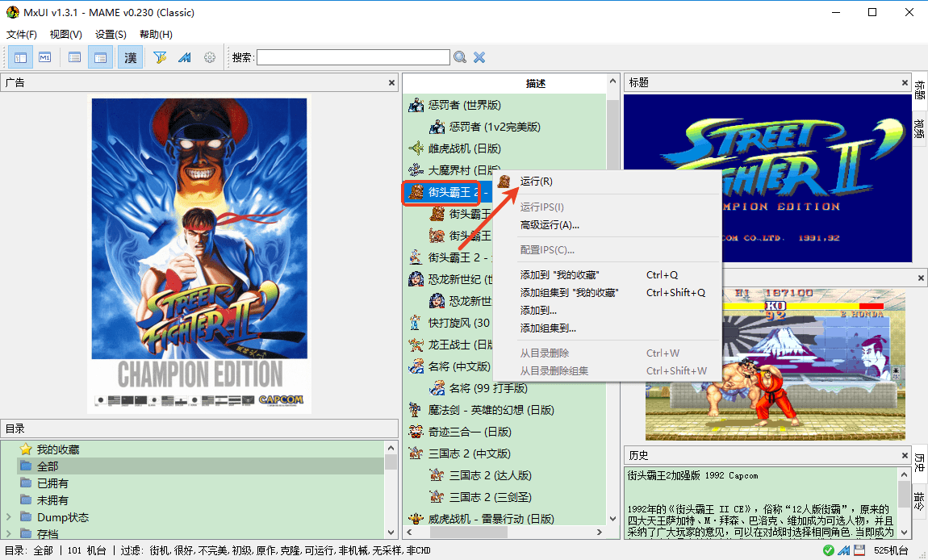
Task: Close the 广告 advertisement panel
Action: (x=391, y=82)
